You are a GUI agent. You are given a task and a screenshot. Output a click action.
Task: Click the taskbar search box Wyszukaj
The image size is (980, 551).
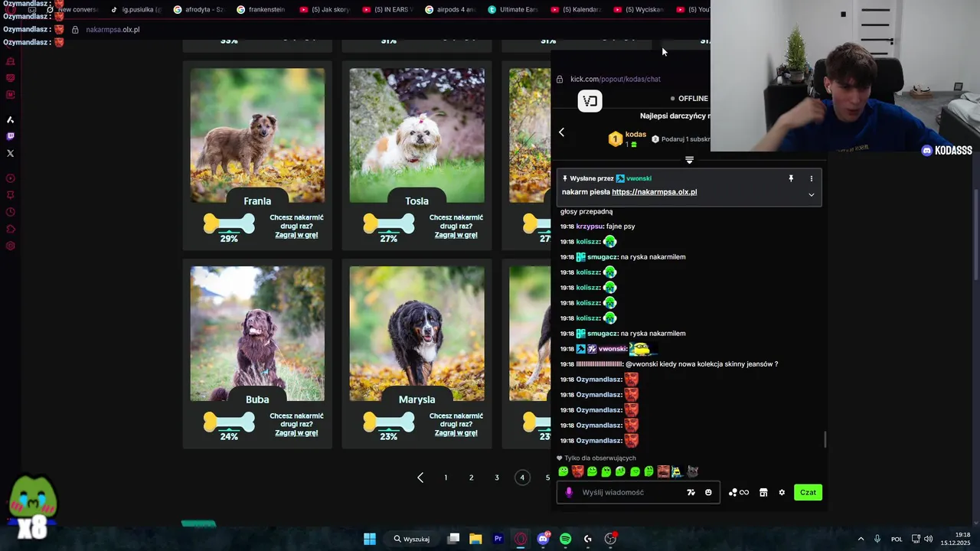point(412,539)
